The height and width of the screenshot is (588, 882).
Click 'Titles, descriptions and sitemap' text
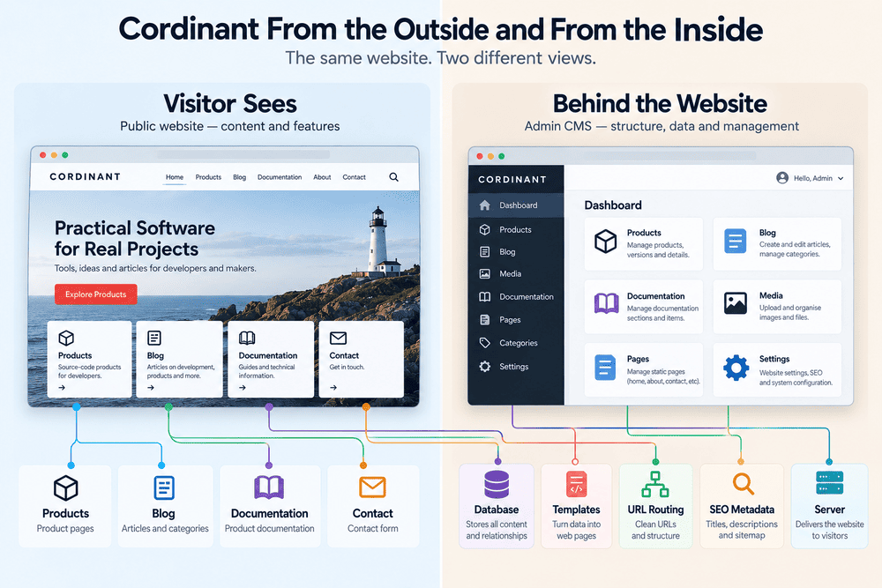click(742, 530)
